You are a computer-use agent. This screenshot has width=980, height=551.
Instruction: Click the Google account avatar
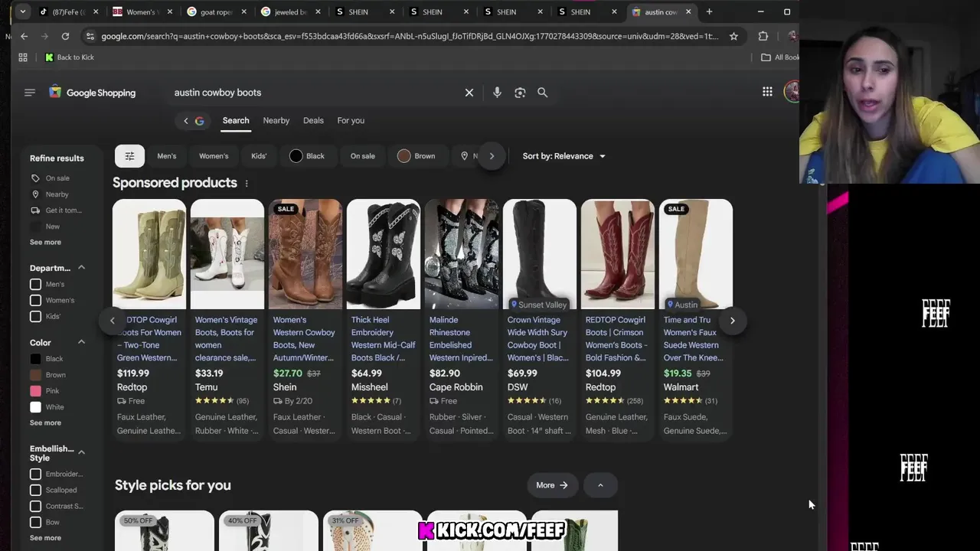(x=792, y=92)
